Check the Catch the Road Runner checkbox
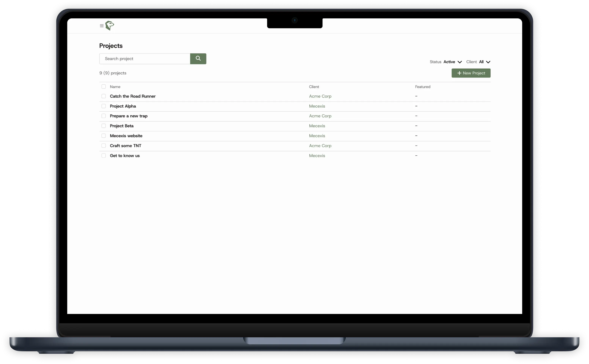The width and height of the screenshot is (589, 364). (104, 96)
